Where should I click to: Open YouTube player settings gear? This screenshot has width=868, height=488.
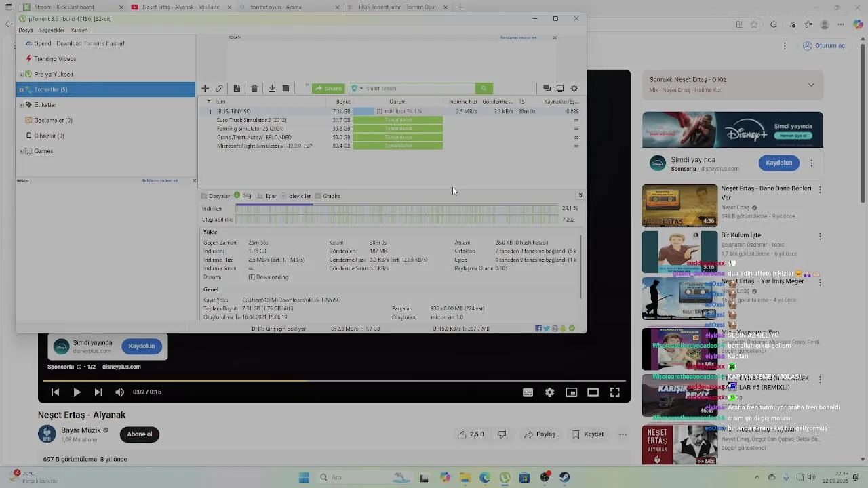pos(549,392)
